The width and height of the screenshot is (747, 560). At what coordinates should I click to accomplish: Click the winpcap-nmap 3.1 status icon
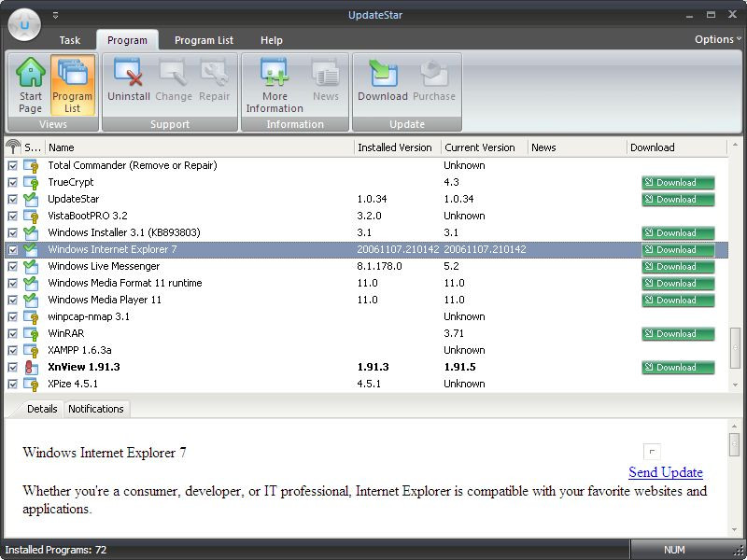[31, 316]
